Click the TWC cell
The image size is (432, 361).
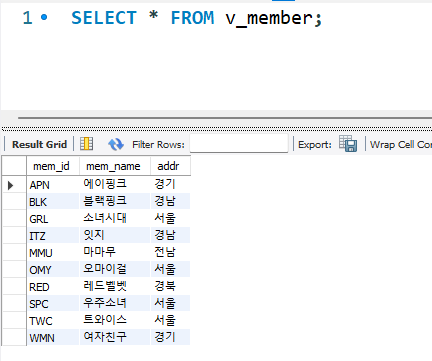click(x=53, y=321)
